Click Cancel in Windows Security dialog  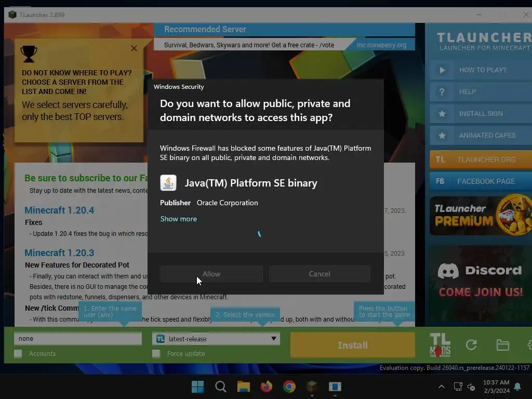point(320,274)
